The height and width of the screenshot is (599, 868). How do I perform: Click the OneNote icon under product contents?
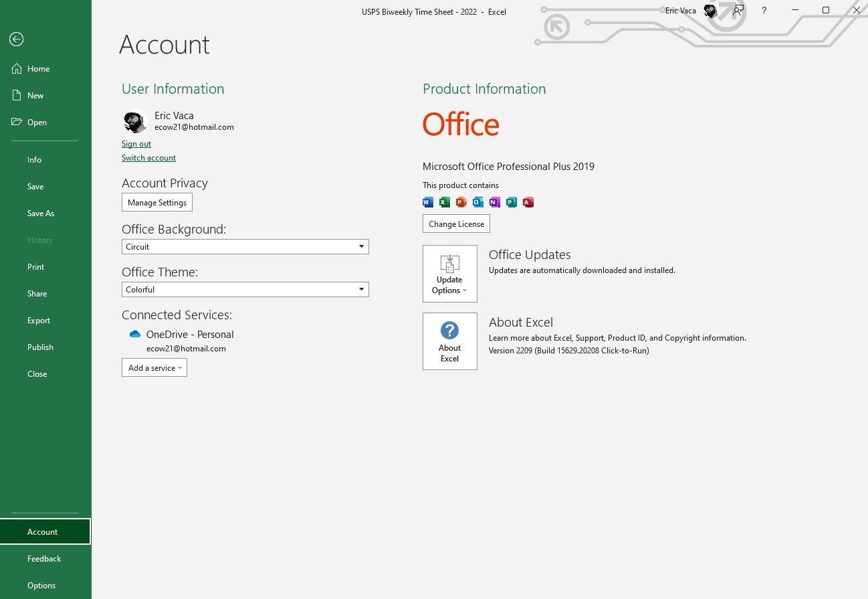tap(495, 202)
